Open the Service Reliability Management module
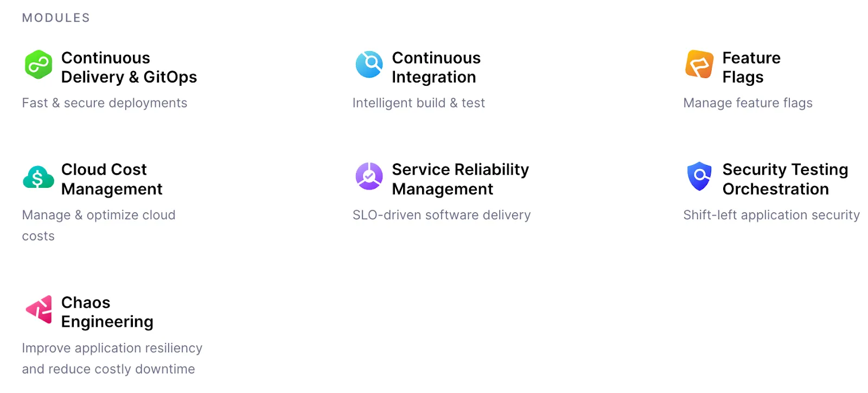868x393 pixels. click(460, 179)
